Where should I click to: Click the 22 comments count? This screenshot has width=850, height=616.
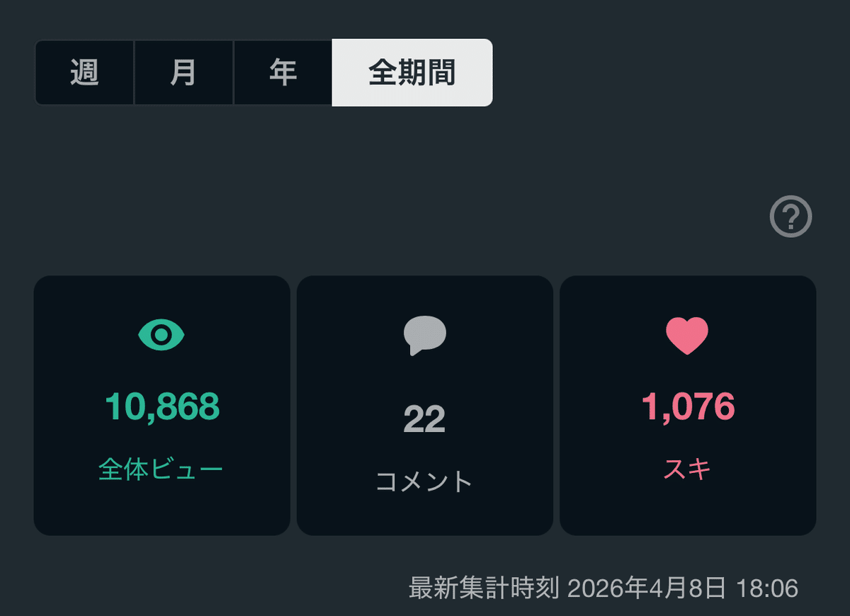(424, 419)
